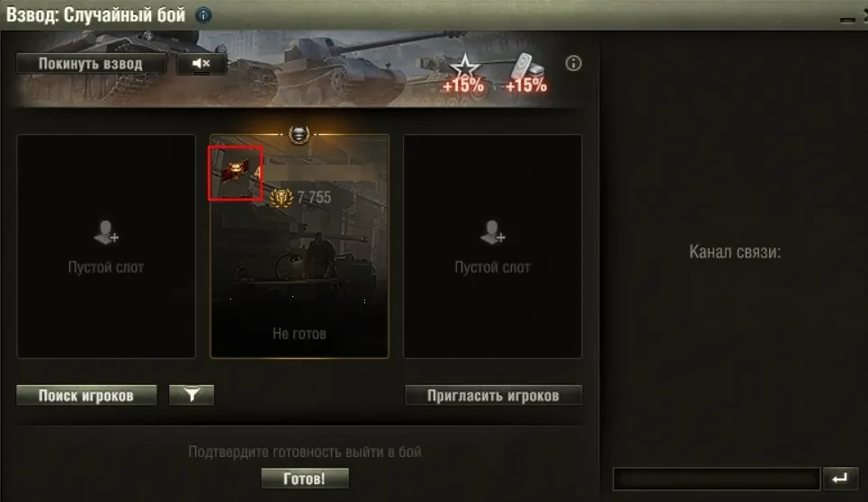Minimize the platoon window
Screen dimensions: 868x502
click(847, 20)
